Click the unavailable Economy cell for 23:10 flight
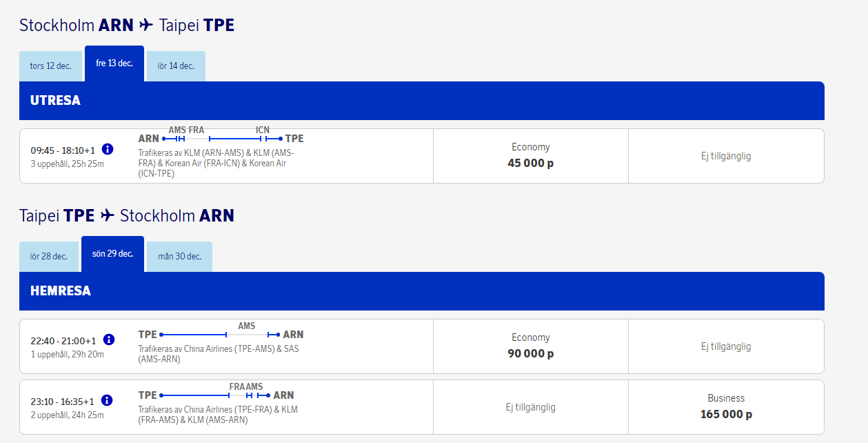The image size is (868, 443). point(530,407)
